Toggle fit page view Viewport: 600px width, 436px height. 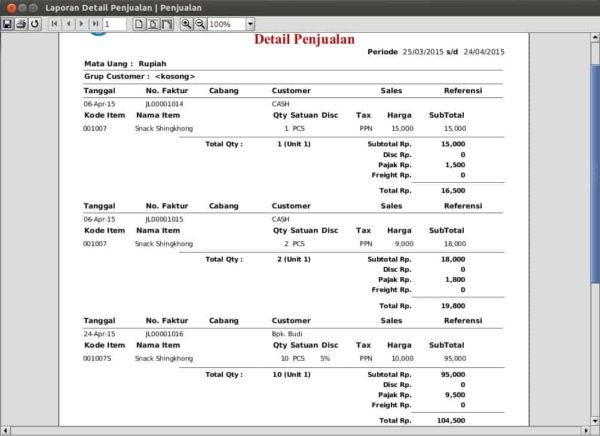pyautogui.click(x=153, y=23)
